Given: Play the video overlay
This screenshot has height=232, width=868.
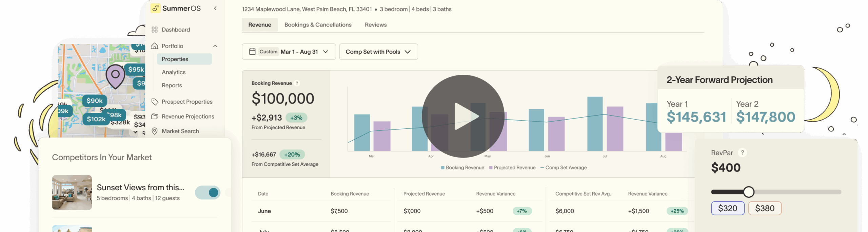Looking at the screenshot, I should 463,116.
